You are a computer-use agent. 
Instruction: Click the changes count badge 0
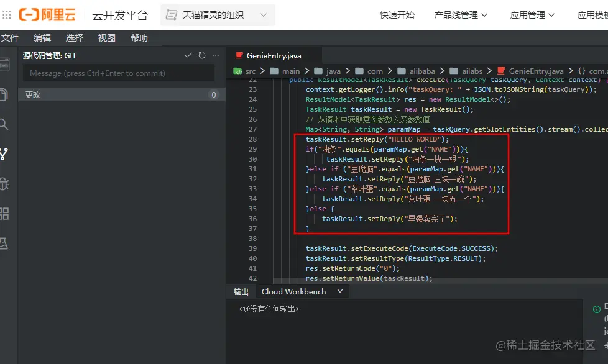pos(214,95)
